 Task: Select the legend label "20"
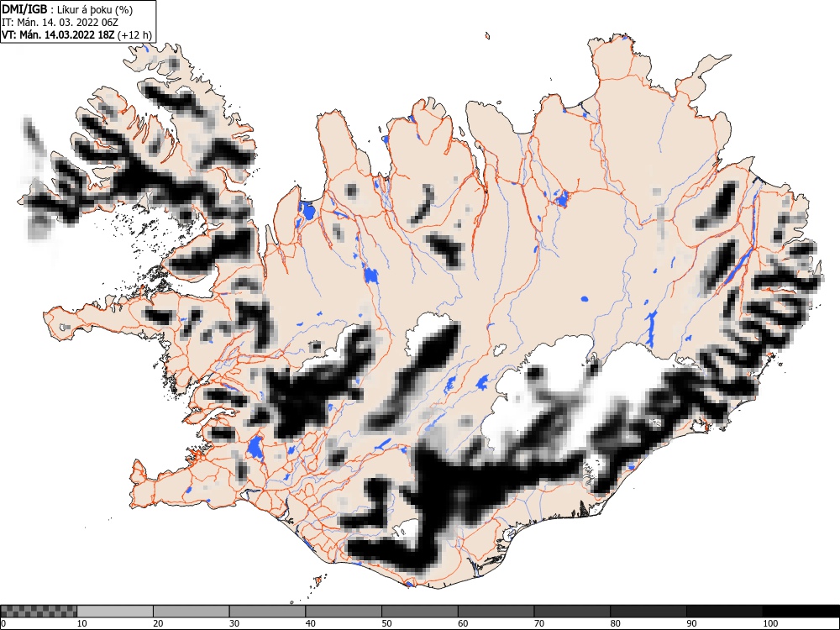(x=158, y=623)
